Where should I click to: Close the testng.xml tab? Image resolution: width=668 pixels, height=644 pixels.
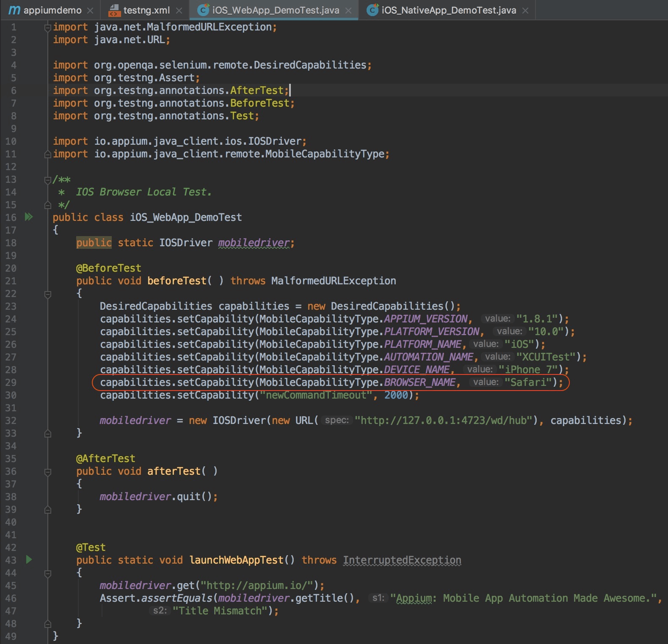pos(179,11)
